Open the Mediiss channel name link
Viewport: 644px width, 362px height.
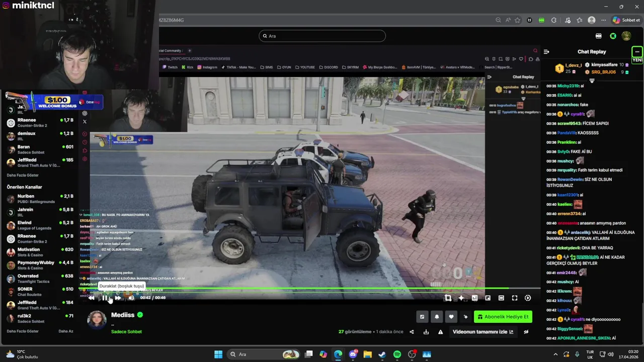tap(123, 315)
